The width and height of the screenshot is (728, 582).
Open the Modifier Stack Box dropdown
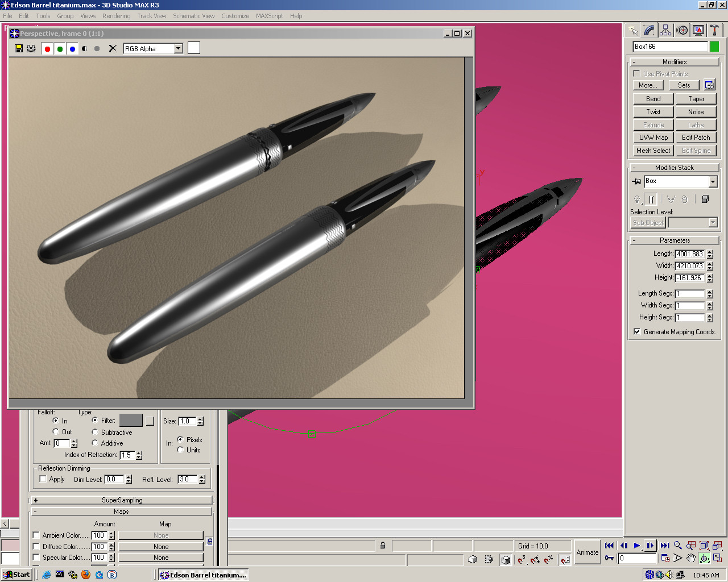[x=713, y=181]
